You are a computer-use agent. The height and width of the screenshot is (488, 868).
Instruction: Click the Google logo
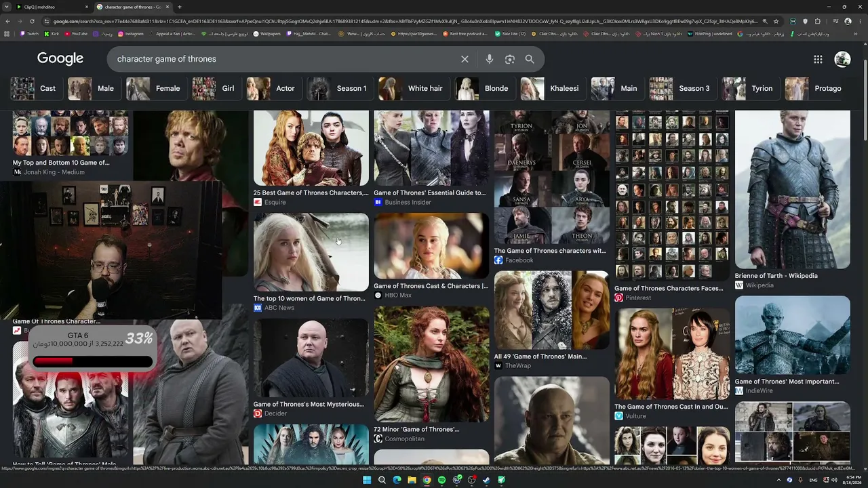60,59
